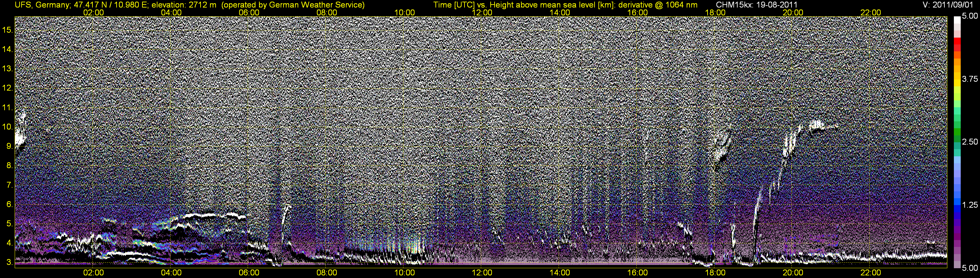Click the bottom time axis label 16:00
980x278 pixels.
click(x=638, y=273)
